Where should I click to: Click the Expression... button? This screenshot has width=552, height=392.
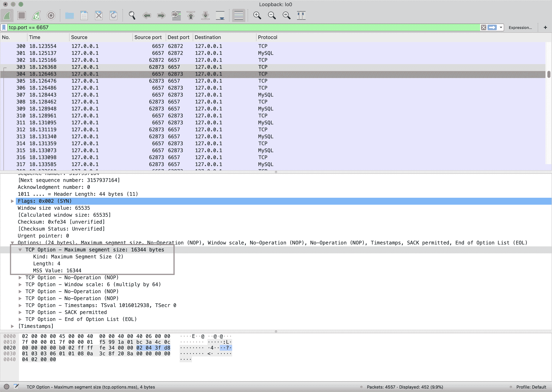520,27
